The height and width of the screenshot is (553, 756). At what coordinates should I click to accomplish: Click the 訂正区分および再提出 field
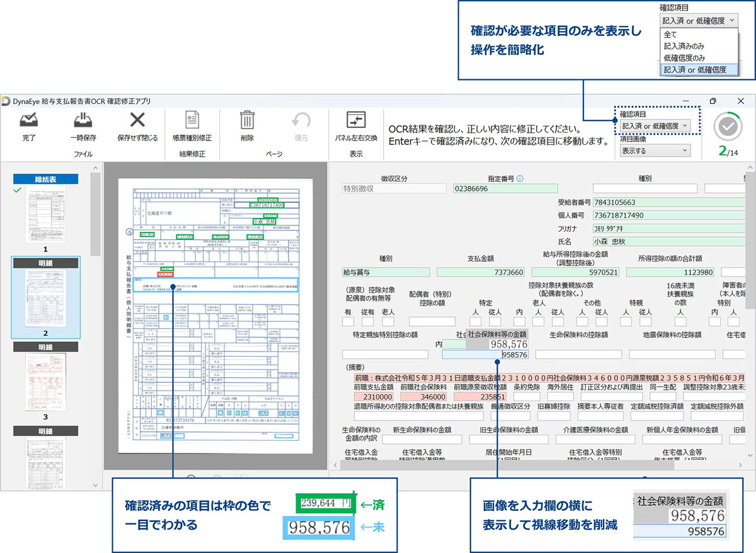(611, 397)
